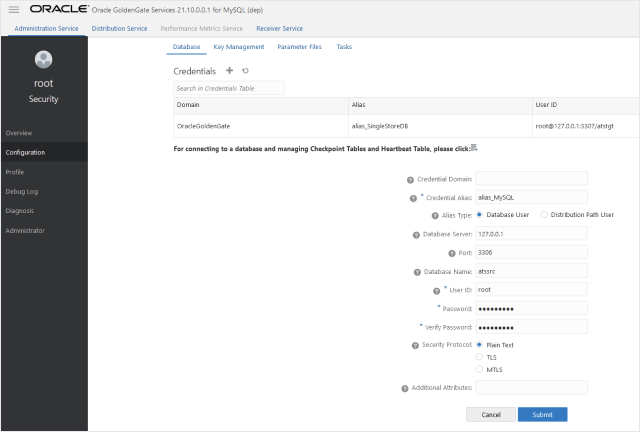Add a new credential with plus icon
Viewport: 640px width, 432px height.
(229, 71)
